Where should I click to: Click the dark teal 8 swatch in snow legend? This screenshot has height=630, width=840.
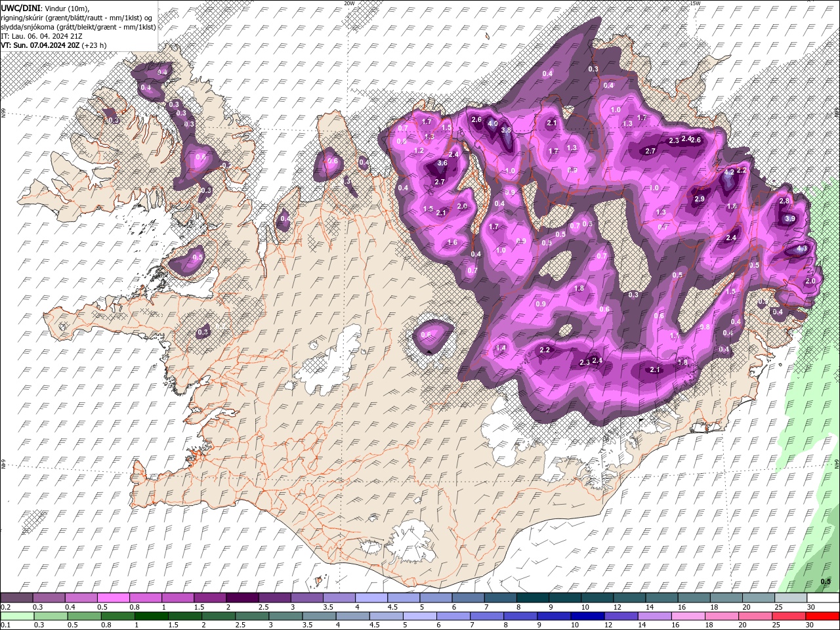point(532,598)
